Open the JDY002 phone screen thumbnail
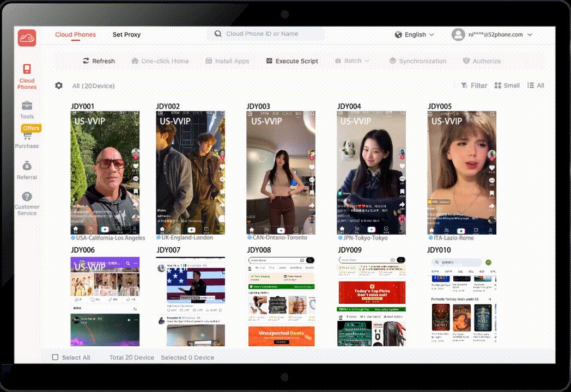Screen dimensions: 571x392 tap(191, 173)
